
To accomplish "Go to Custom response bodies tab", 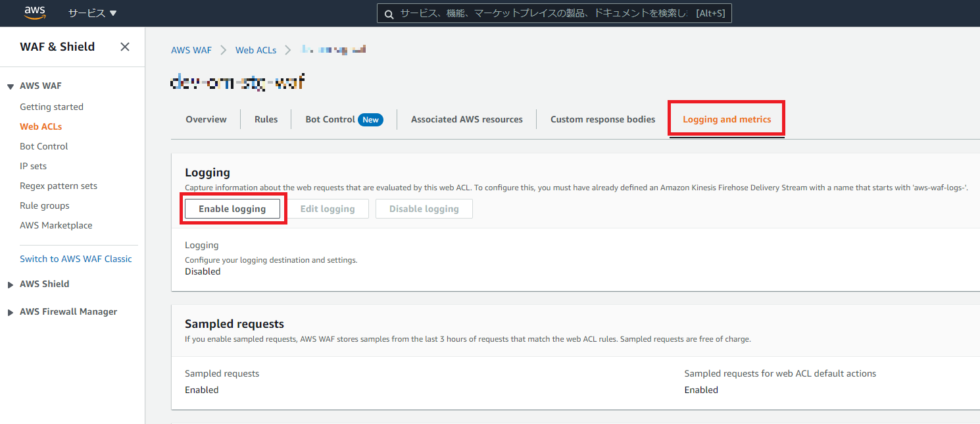I will click(602, 119).
